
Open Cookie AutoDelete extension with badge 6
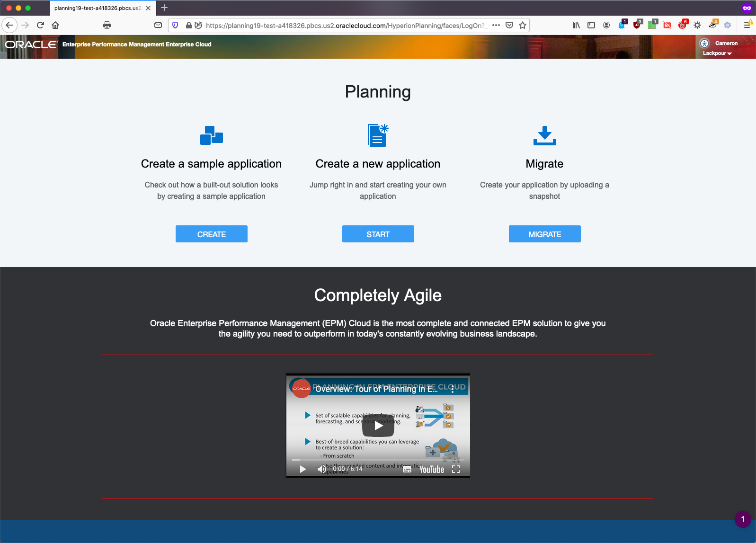[683, 25]
